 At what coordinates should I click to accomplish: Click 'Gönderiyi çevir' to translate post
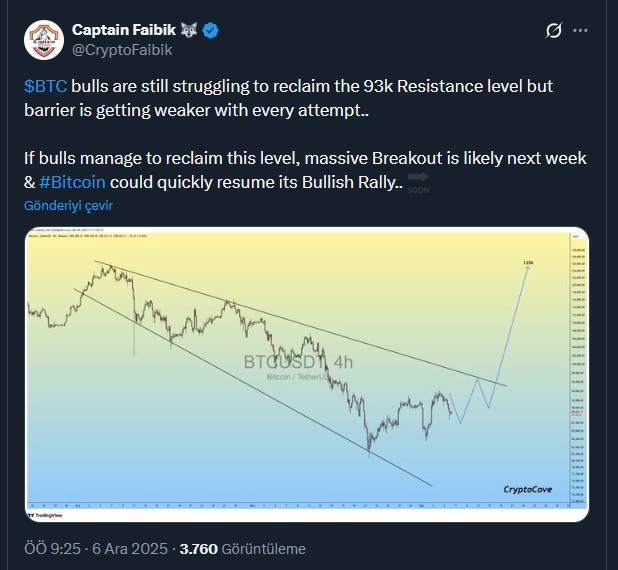(x=69, y=205)
